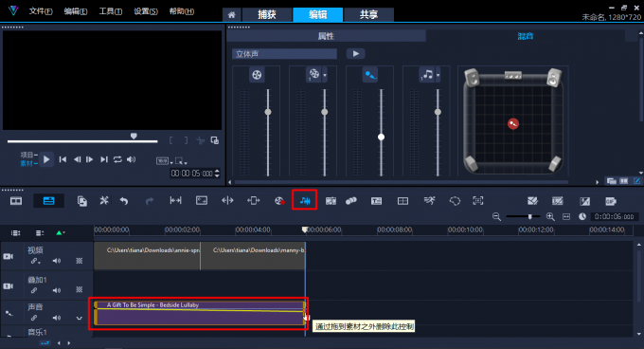Select the 混音 panel tab
Image resolution: width=644 pixels, height=349 pixels.
pyautogui.click(x=526, y=36)
